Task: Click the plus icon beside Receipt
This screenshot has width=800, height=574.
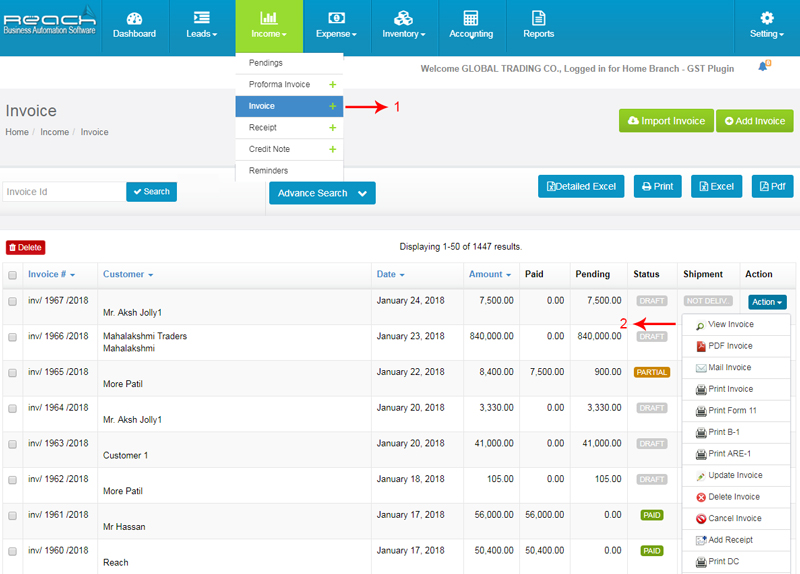Action: pos(333,128)
